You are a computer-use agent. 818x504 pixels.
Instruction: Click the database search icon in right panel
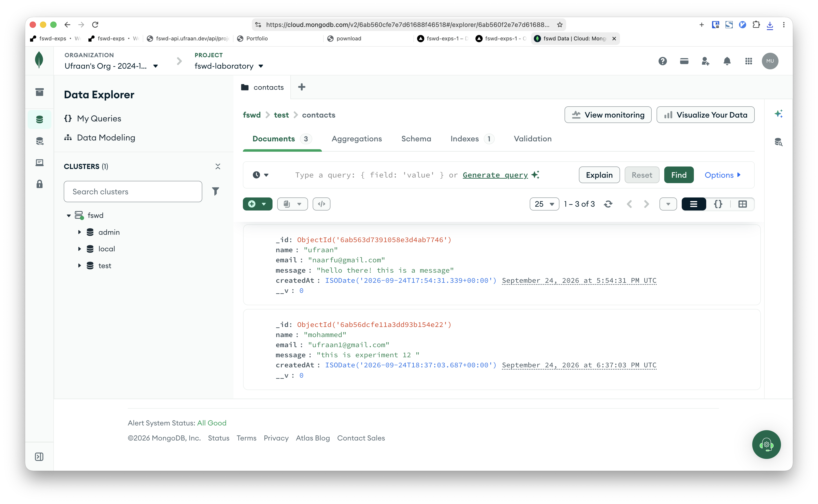pos(778,142)
